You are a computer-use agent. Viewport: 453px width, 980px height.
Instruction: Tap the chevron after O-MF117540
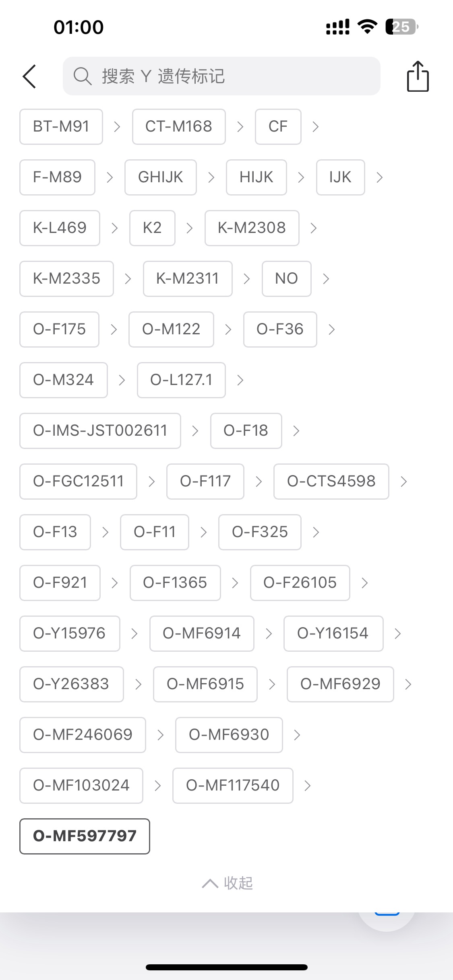308,786
